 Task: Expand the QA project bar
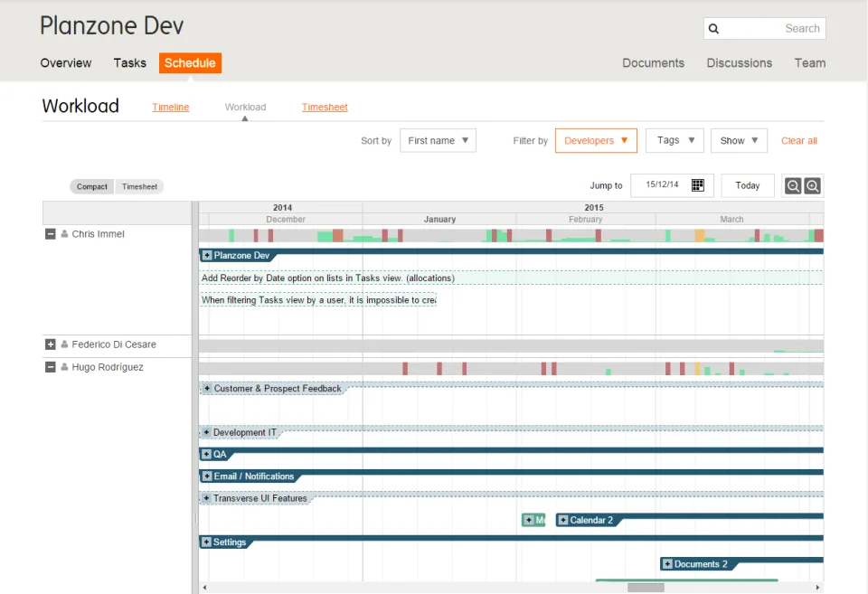(206, 454)
